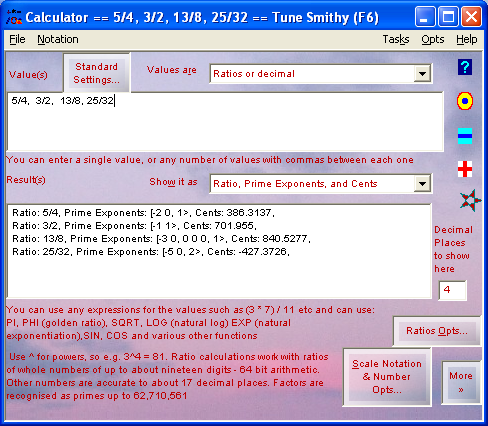
Task: Click the 'Decimal Places to show here' label
Action: pos(452,249)
